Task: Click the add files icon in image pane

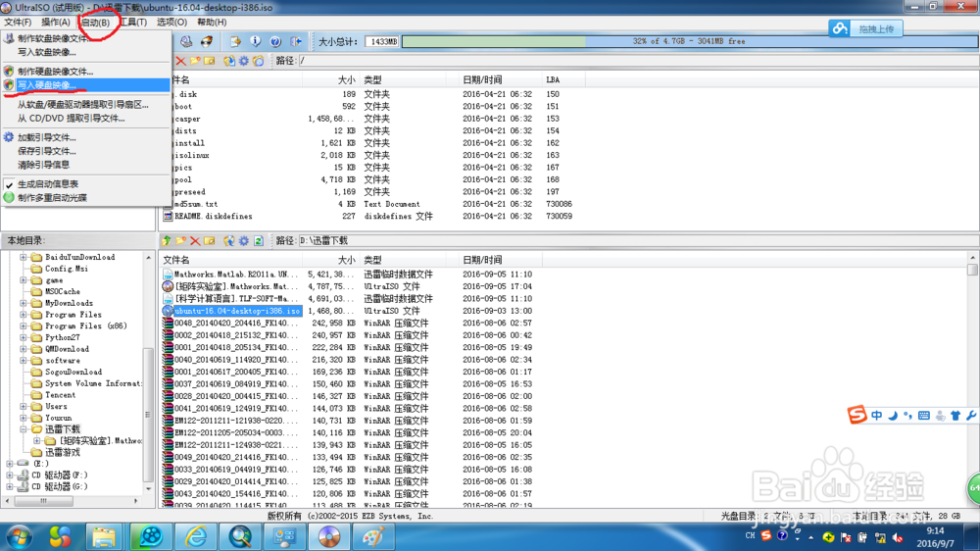Action: (x=228, y=61)
